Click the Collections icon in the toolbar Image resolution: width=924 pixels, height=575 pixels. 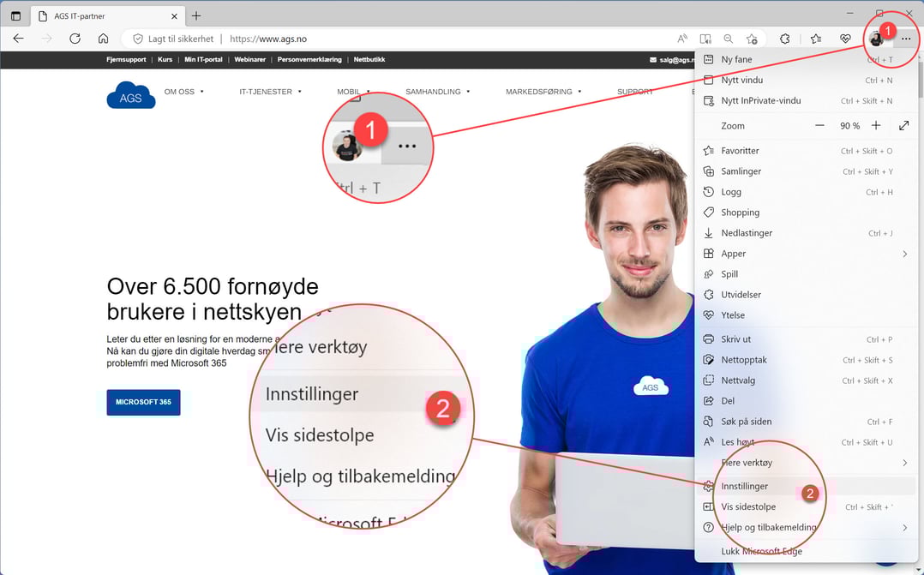tap(816, 39)
